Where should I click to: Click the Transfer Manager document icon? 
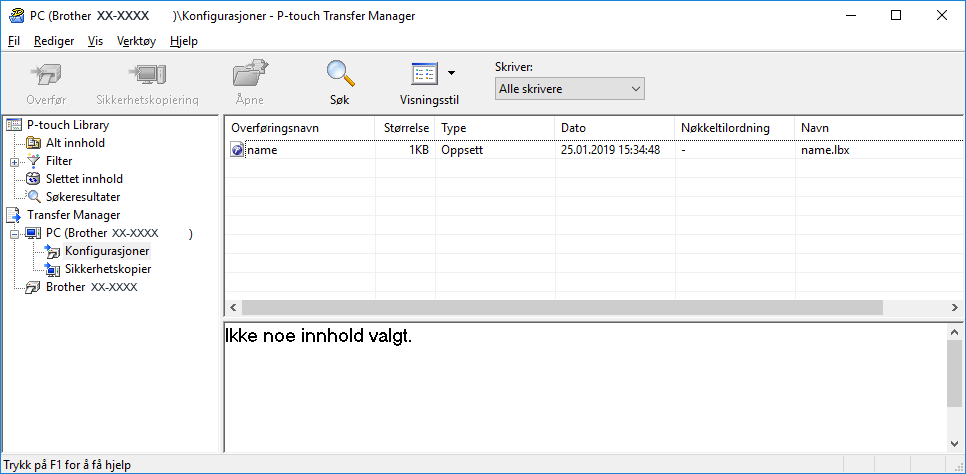click(x=14, y=215)
